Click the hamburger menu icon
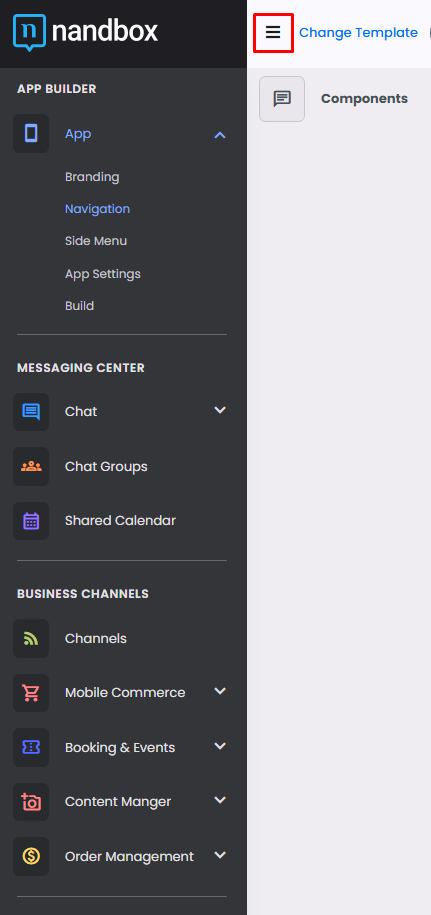Image resolution: width=431 pixels, height=915 pixels. pyautogui.click(x=273, y=33)
